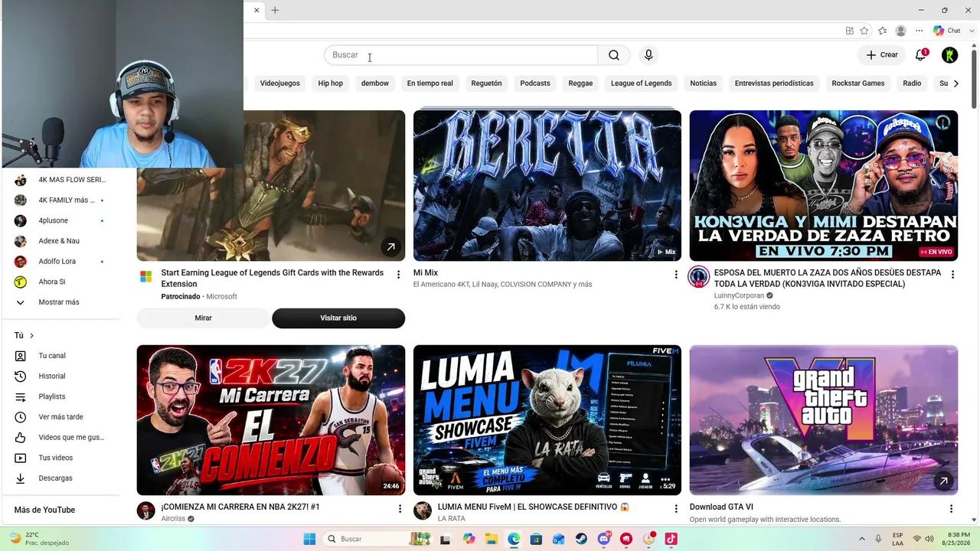
Task: Show hidden system tray icons
Action: coord(862,539)
